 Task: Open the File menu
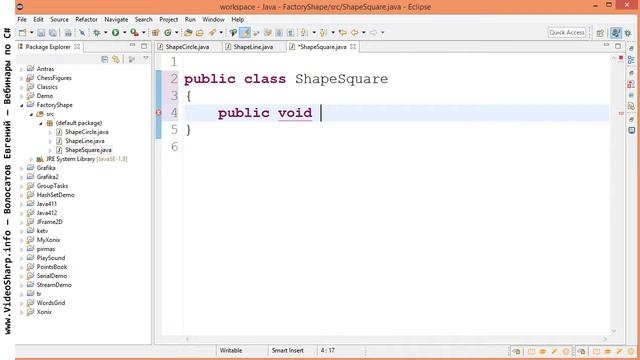point(22,19)
